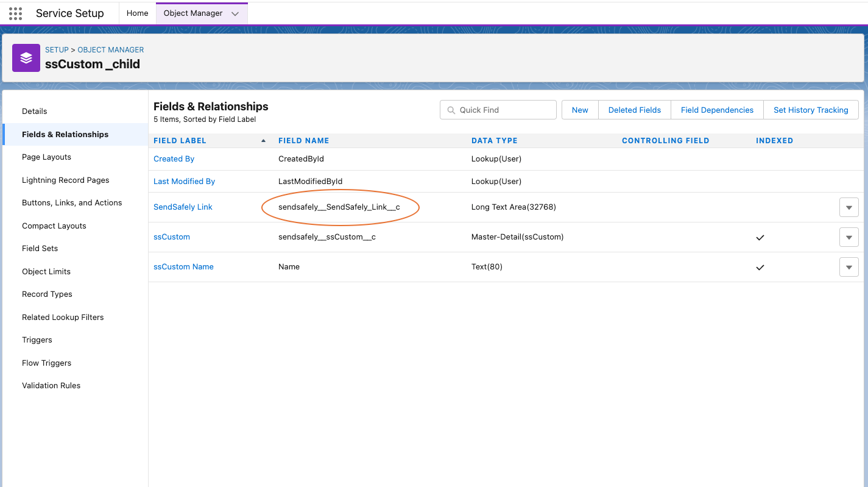Open the SendSafely Link row action dropdown
This screenshot has width=868, height=487.
tap(849, 207)
